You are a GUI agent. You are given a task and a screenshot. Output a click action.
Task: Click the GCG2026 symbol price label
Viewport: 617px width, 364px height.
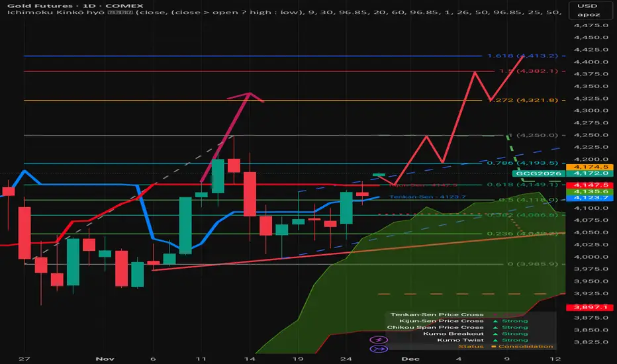point(538,173)
